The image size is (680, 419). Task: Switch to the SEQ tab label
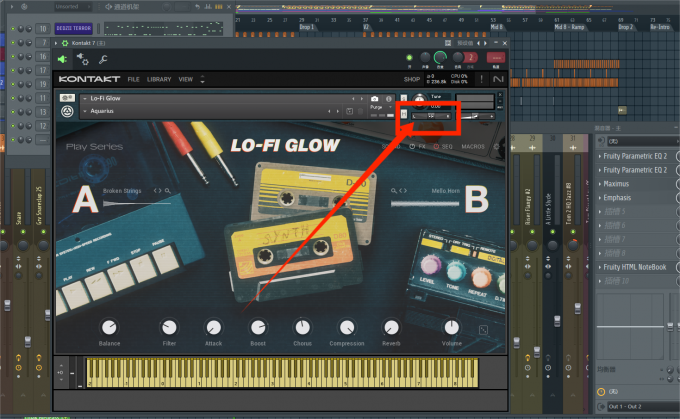pos(447,147)
